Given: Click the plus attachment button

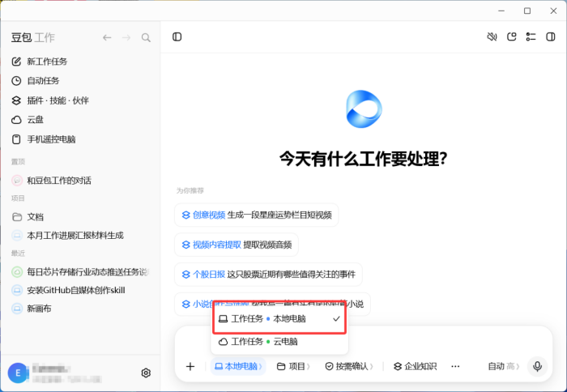Looking at the screenshot, I should coord(190,366).
